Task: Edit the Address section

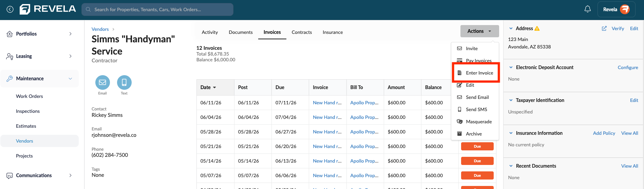Action: tap(634, 28)
